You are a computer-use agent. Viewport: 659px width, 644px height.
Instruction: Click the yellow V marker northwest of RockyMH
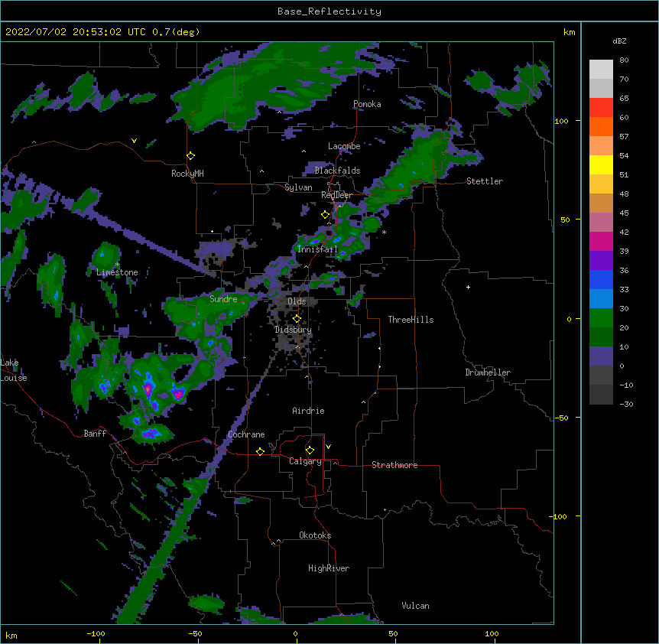[134, 141]
